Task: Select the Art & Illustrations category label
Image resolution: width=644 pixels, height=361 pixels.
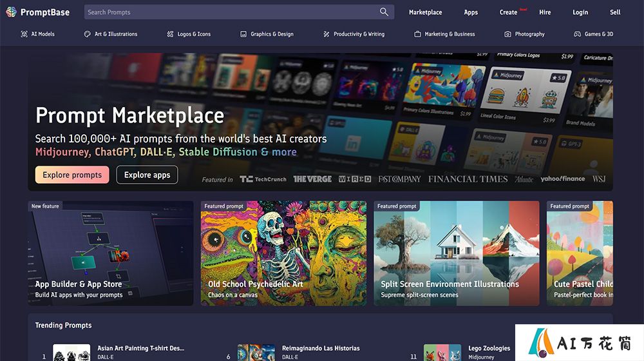Action: pos(116,34)
